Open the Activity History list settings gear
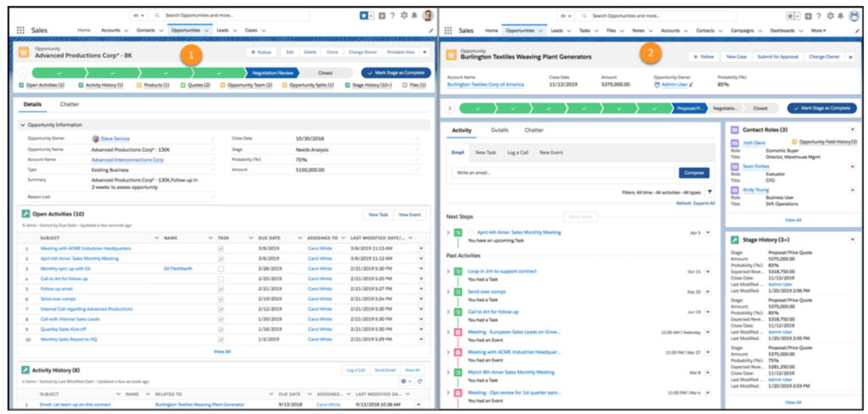The image size is (868, 414). [x=406, y=381]
